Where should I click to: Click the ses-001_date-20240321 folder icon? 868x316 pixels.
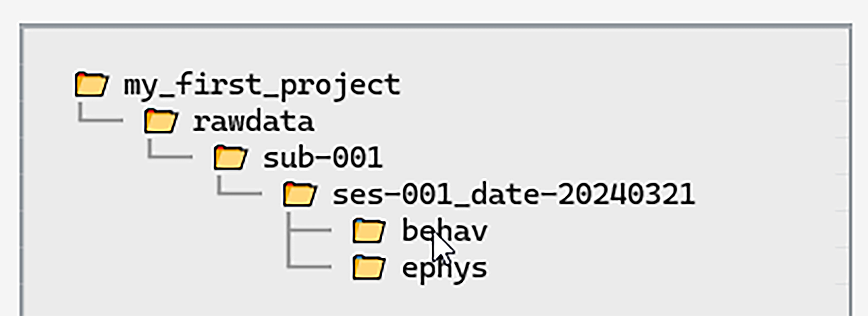(300, 194)
